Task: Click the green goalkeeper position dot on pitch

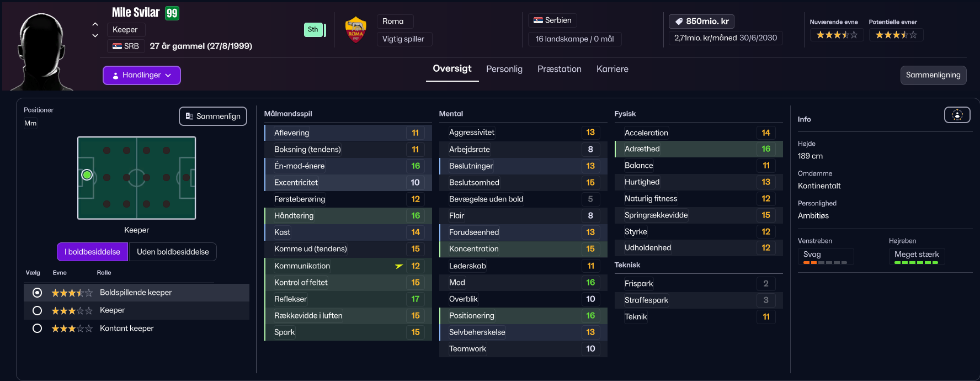Action: [87, 175]
